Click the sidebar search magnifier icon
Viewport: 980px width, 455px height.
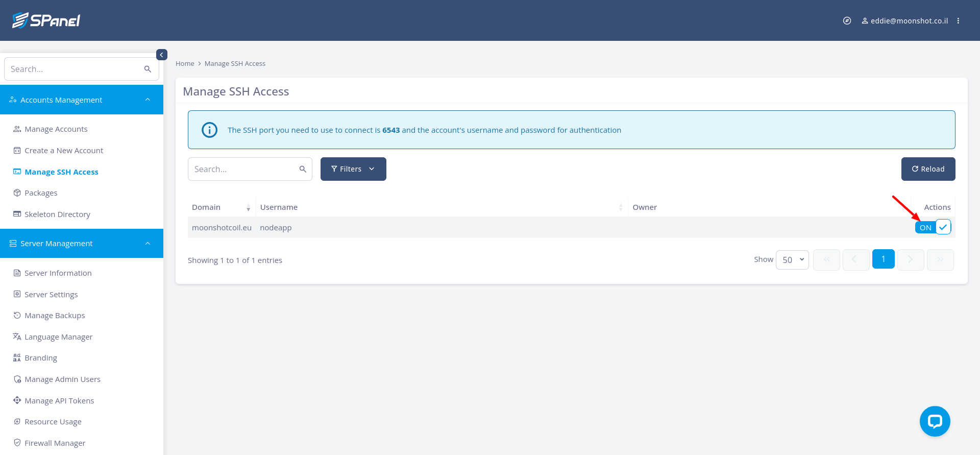(148, 69)
